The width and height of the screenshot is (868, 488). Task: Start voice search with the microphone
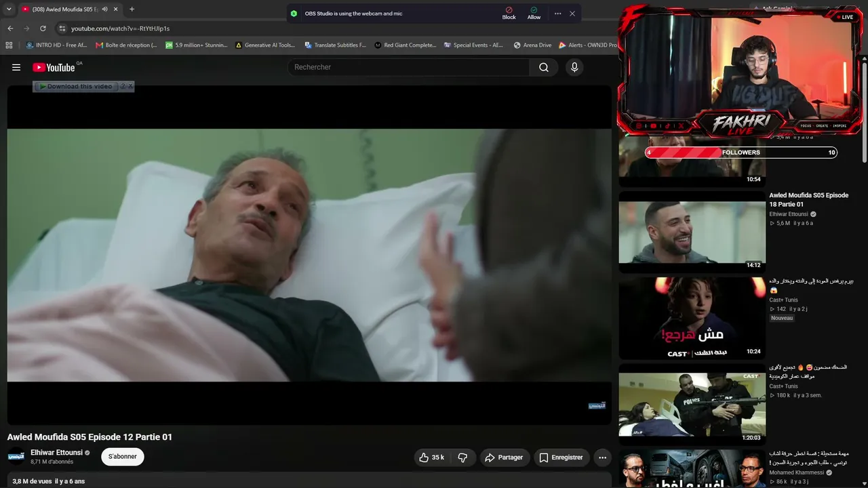click(x=574, y=67)
